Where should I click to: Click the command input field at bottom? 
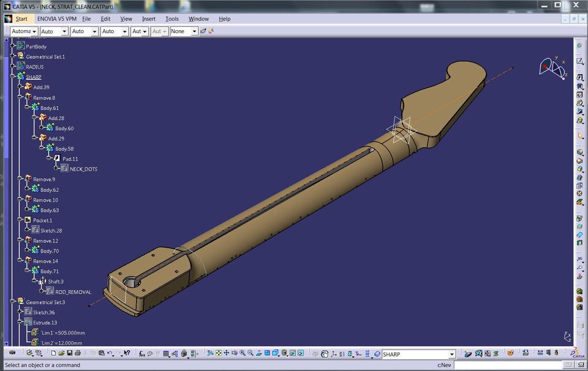pyautogui.click(x=508, y=365)
